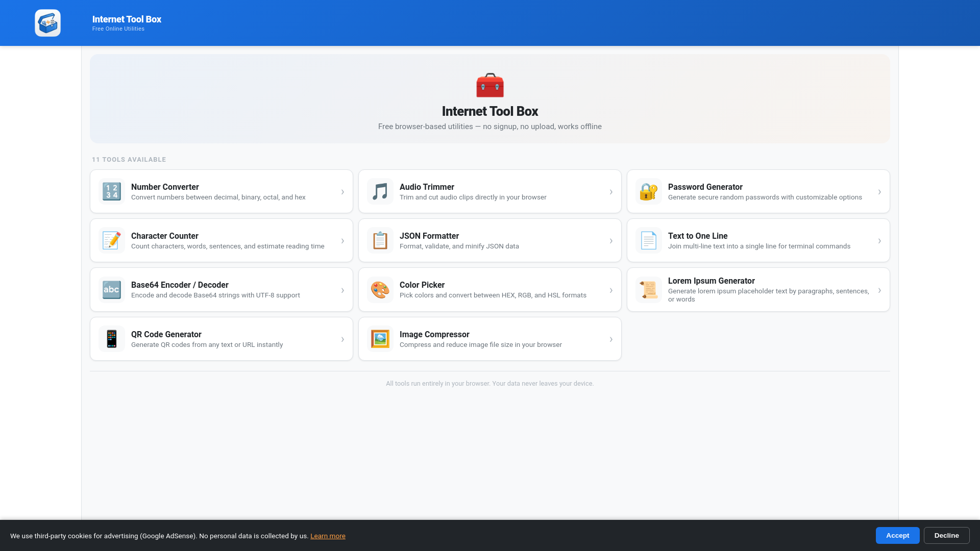The width and height of the screenshot is (980, 551).
Task: Open the Text to One Line title
Action: click(x=698, y=236)
